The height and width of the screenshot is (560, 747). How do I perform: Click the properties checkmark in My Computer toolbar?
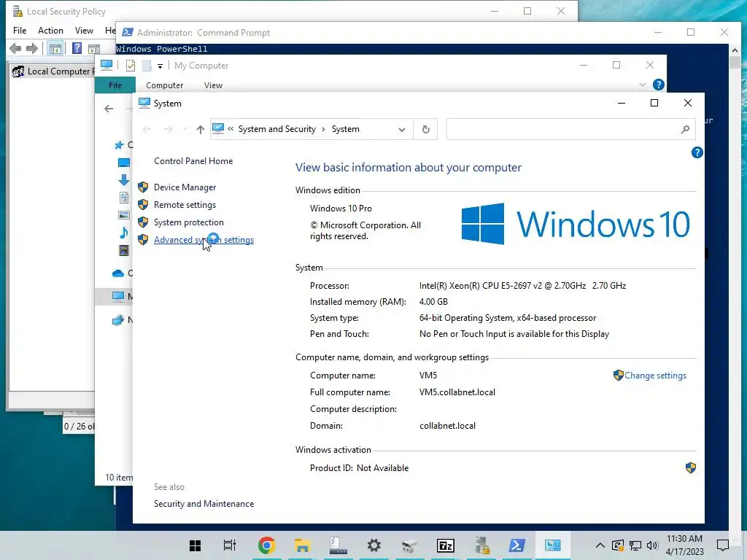pyautogui.click(x=130, y=65)
